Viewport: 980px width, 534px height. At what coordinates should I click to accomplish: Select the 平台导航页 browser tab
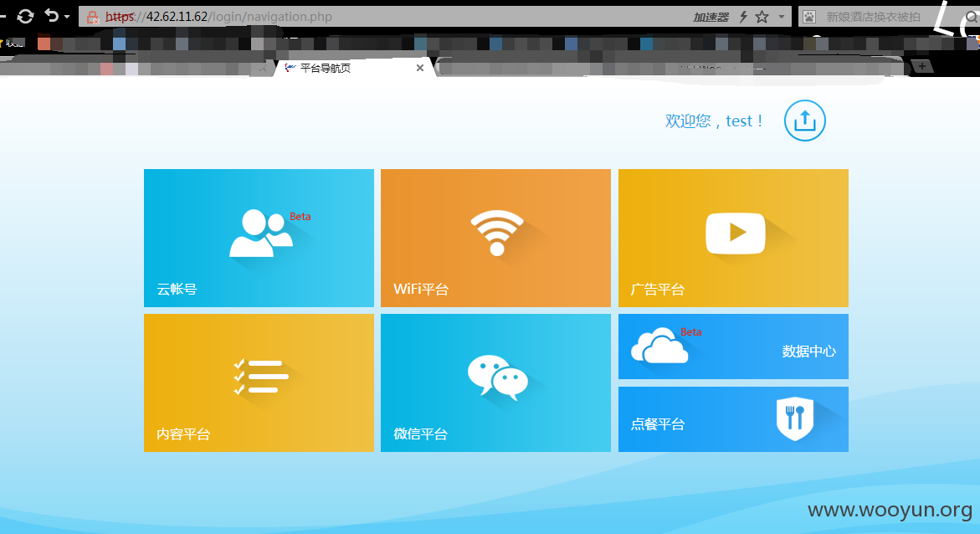353,68
